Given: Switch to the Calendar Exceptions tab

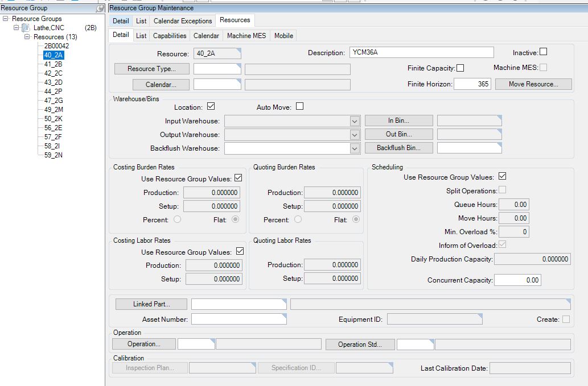Looking at the screenshot, I should 183,21.
